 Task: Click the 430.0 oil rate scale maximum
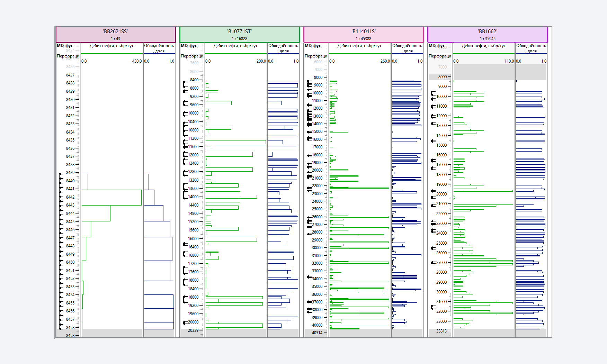click(137, 61)
